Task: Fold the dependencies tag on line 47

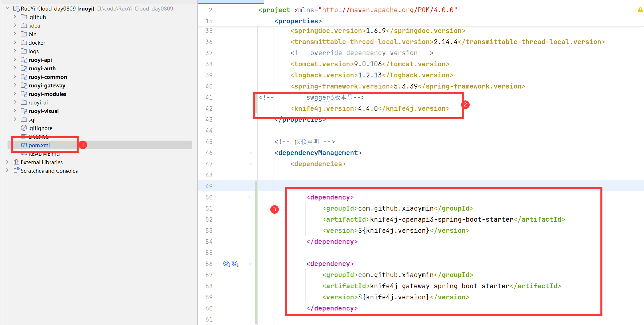Action: [250, 164]
